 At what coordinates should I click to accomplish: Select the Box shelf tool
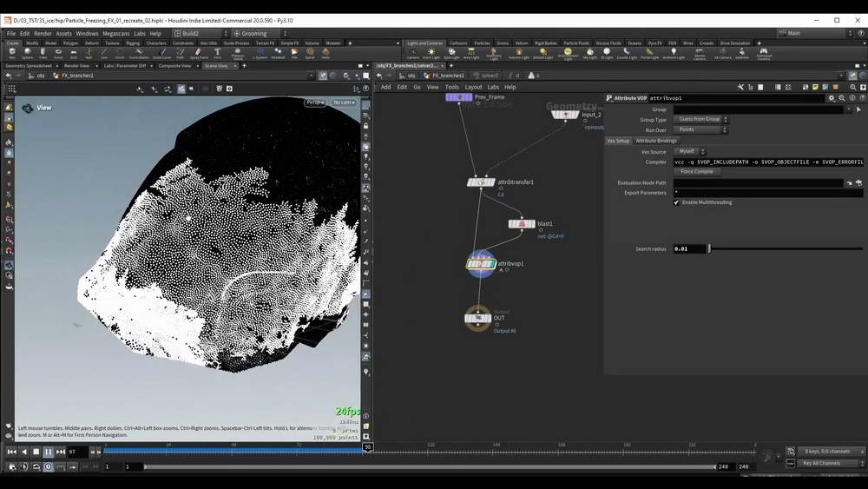pyautogui.click(x=12, y=53)
